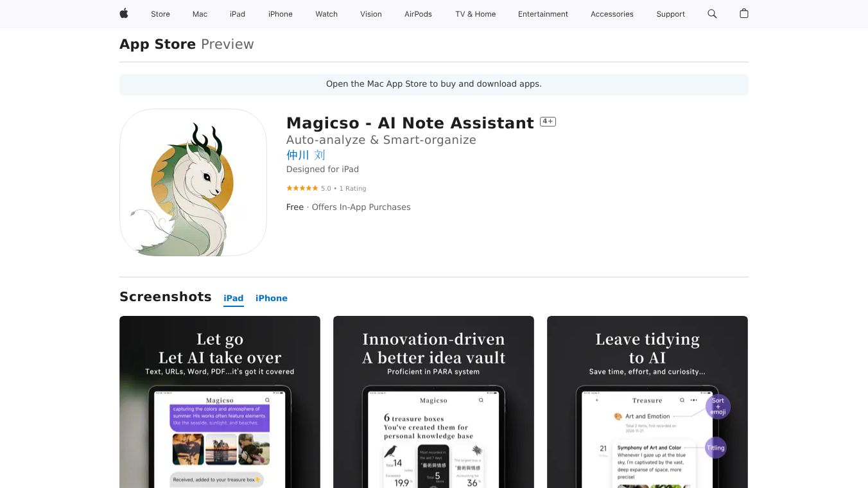868x488 pixels.
Task: Click the 'Preview' heading text
Action: pyautogui.click(x=227, y=44)
